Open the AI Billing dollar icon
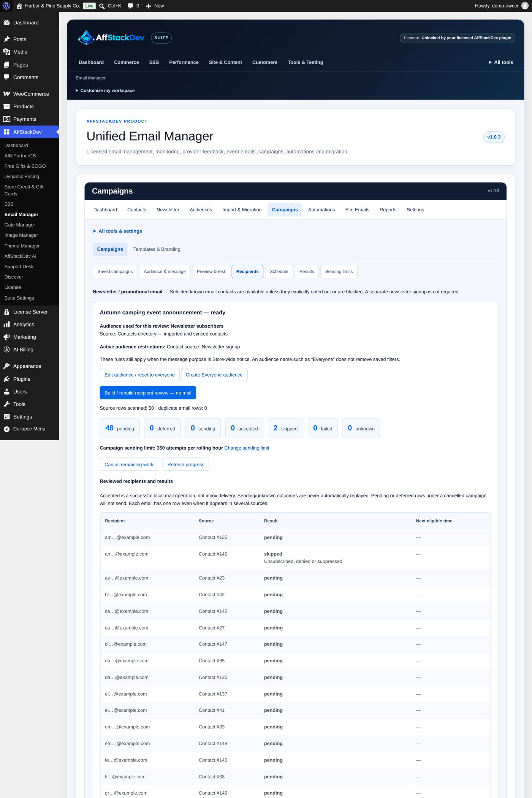The width and height of the screenshot is (532, 798). pyautogui.click(x=6, y=350)
